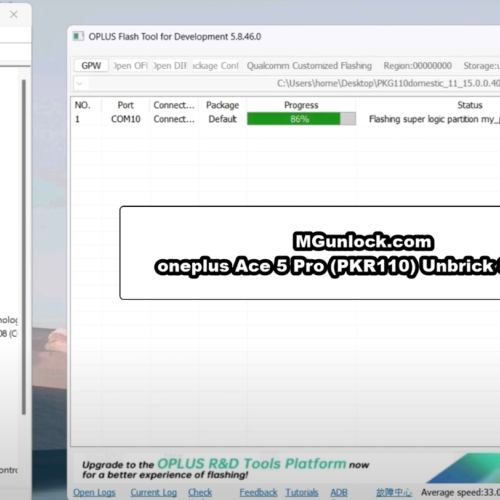Click the Progress column header
The image size is (500, 500).
(301, 105)
